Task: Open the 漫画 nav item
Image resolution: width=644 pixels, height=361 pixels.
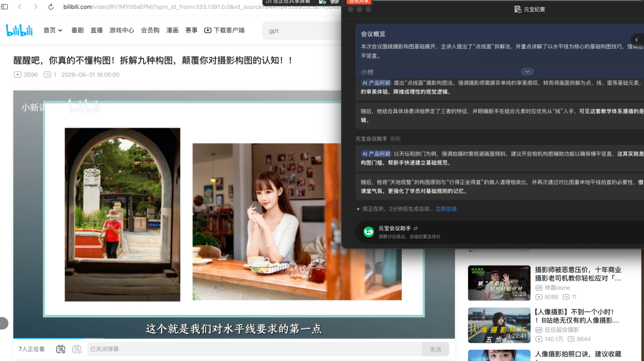Action: coord(172,30)
